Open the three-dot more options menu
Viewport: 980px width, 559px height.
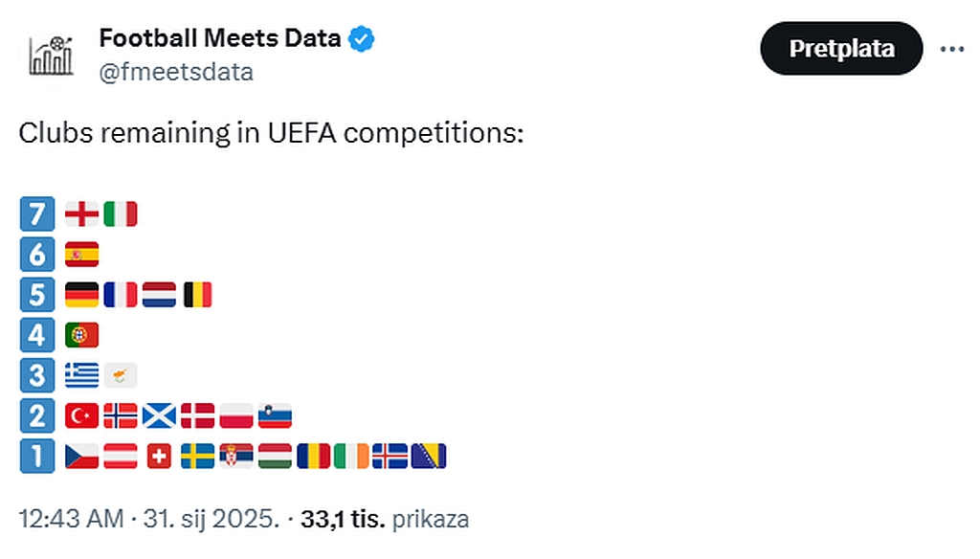tap(951, 49)
